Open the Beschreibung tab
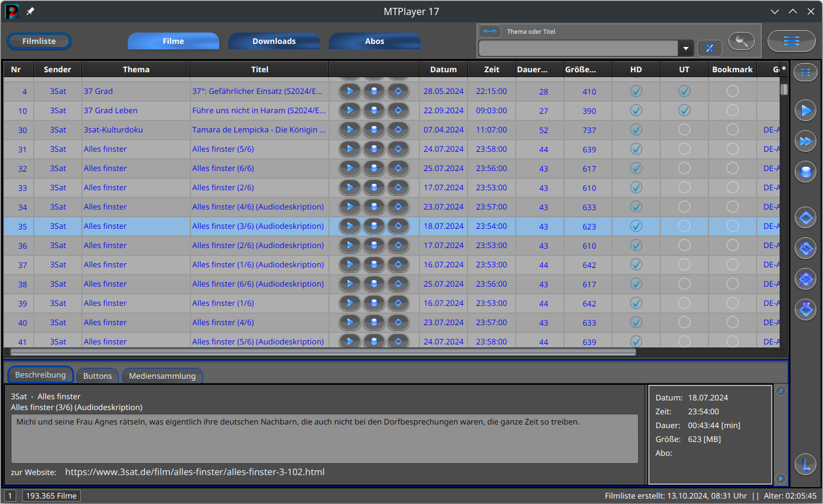The width and height of the screenshot is (823, 504). point(40,375)
